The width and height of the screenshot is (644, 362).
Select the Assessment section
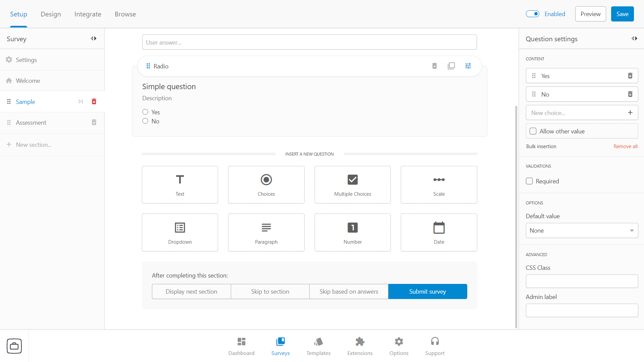[x=31, y=122]
